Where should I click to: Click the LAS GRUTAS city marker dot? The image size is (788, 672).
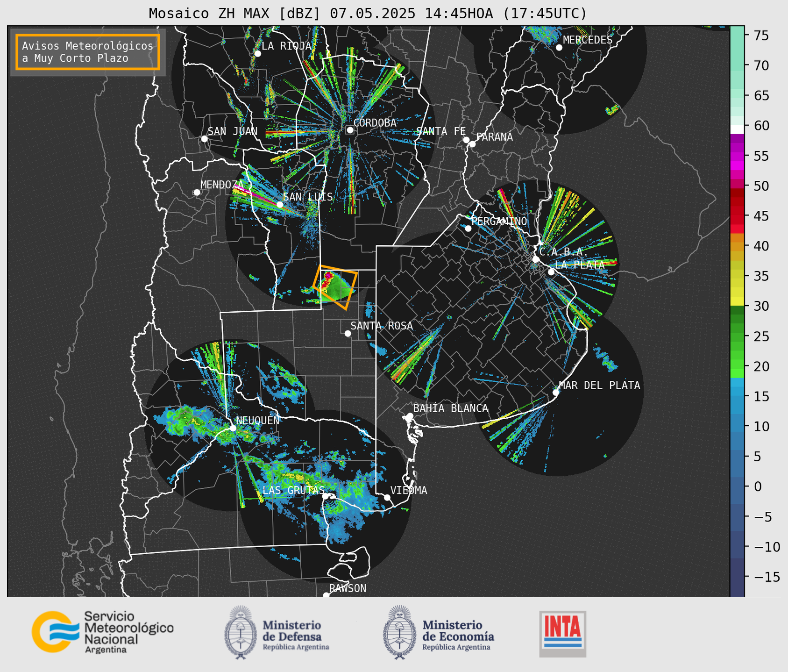326,496
